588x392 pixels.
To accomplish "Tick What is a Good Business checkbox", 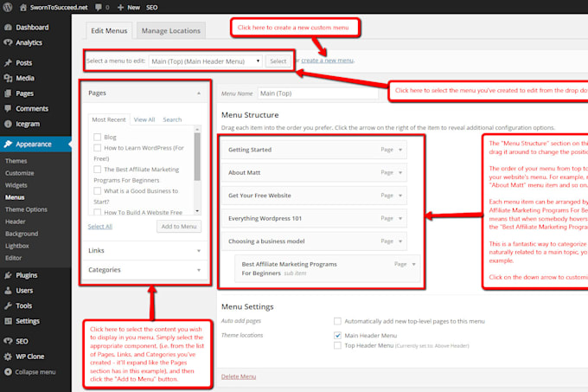I will click(x=98, y=191).
